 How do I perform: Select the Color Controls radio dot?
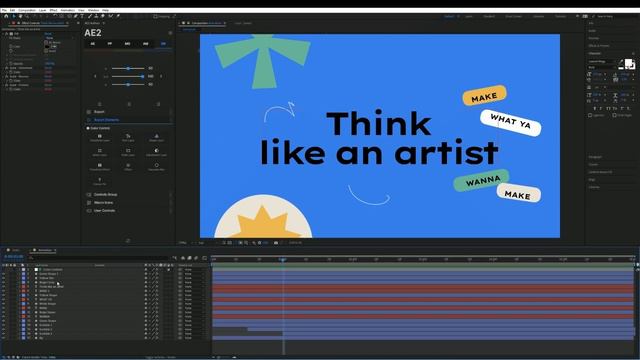click(x=88, y=128)
